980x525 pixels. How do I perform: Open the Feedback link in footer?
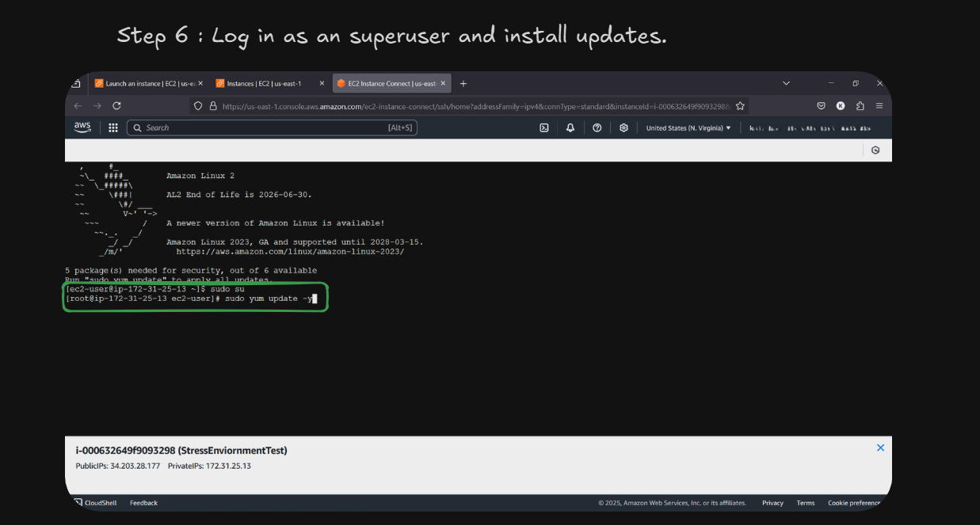tap(143, 503)
